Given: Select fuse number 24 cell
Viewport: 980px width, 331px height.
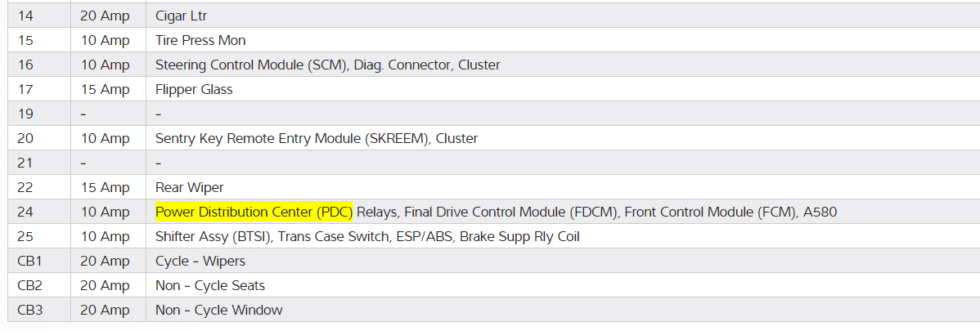Looking at the screenshot, I should tap(25, 212).
